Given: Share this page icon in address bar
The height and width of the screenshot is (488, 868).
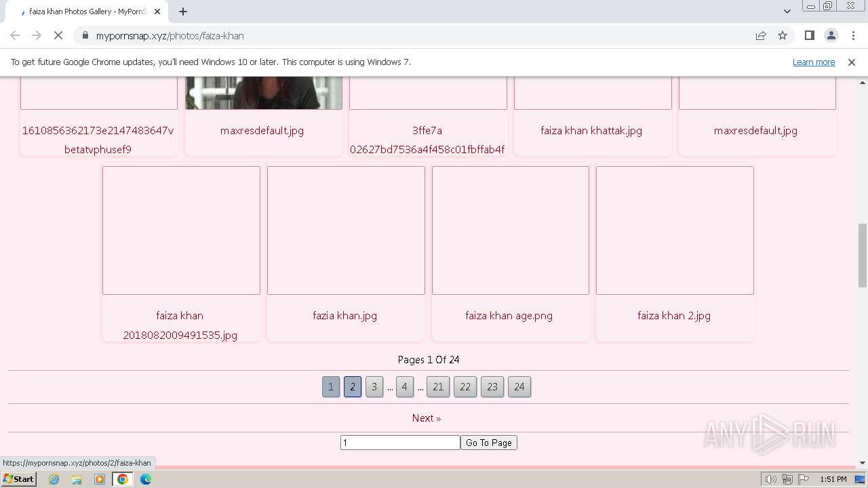Looking at the screenshot, I should pyautogui.click(x=761, y=35).
